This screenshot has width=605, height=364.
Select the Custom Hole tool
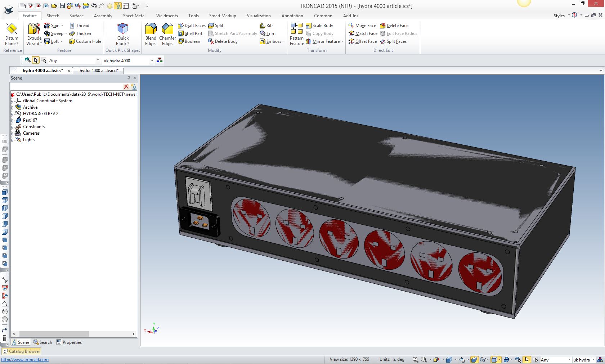[85, 41]
